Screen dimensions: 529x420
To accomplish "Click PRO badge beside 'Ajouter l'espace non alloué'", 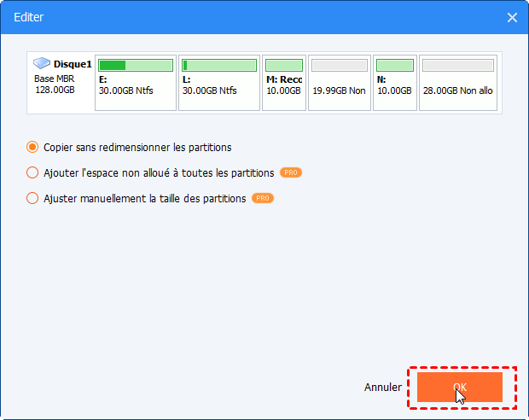I will click(291, 172).
